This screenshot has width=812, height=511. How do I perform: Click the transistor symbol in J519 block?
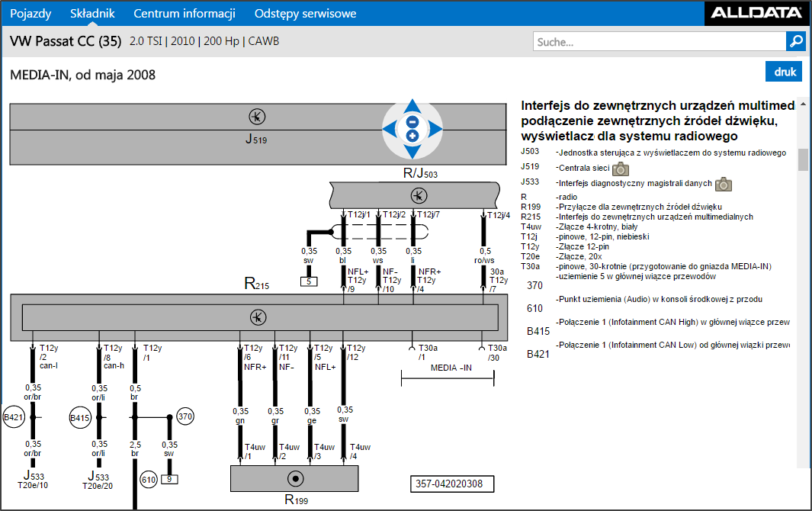point(257,117)
